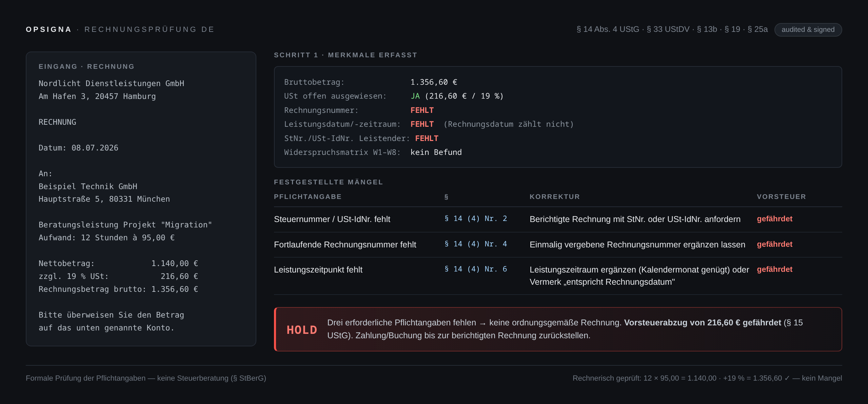Click the legal references '§ 14 Abs. 4 UStG' header text
The image size is (868, 404).
[x=608, y=29]
